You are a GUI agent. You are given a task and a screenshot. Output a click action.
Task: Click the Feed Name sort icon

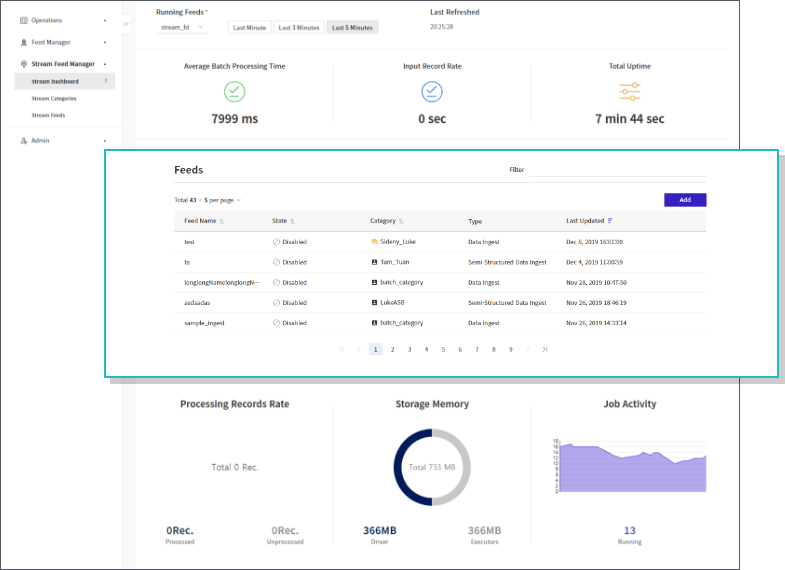(x=222, y=221)
